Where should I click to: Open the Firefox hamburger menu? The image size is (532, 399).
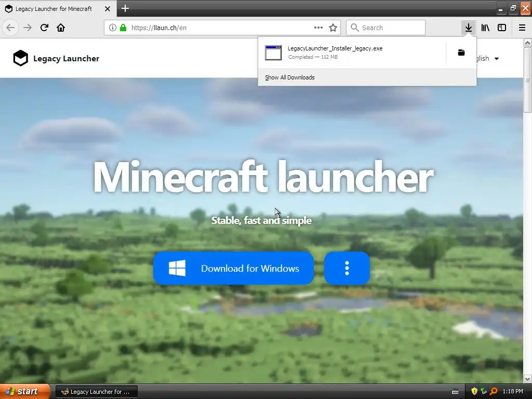[x=522, y=28]
